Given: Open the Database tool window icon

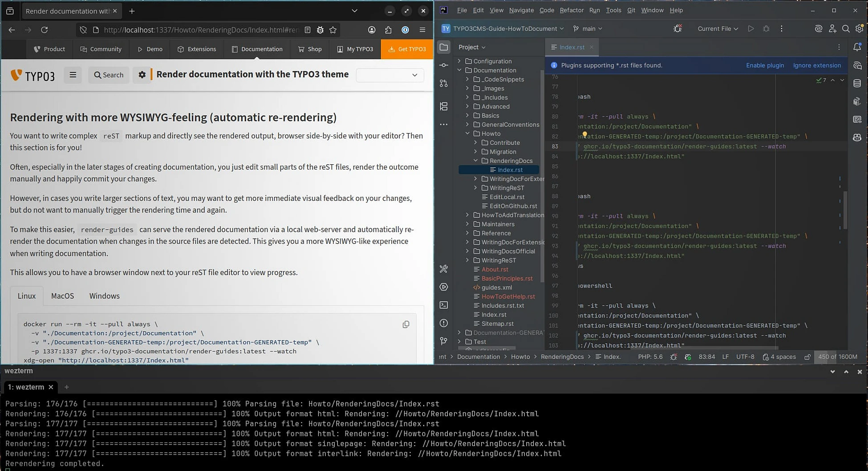Looking at the screenshot, I should (857, 83).
